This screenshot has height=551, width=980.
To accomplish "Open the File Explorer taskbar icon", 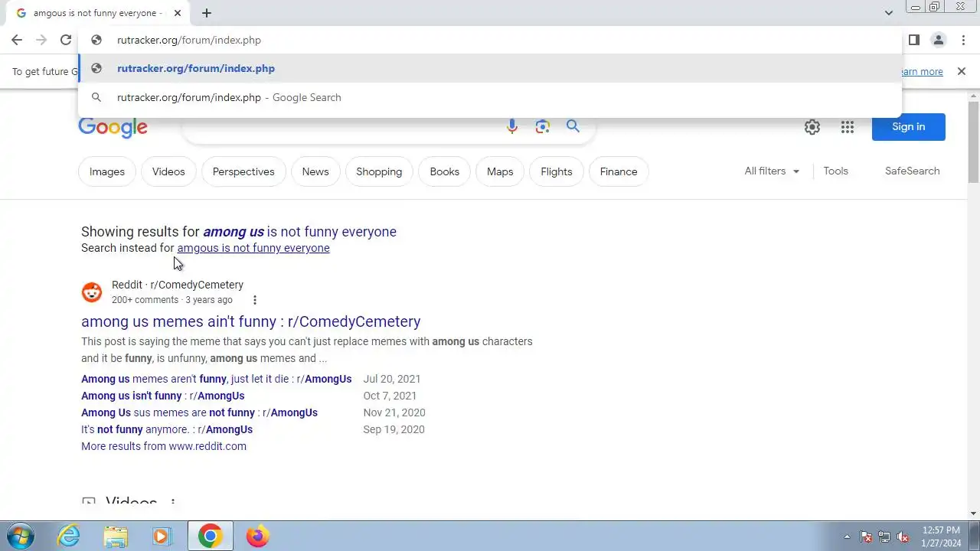I will [115, 536].
